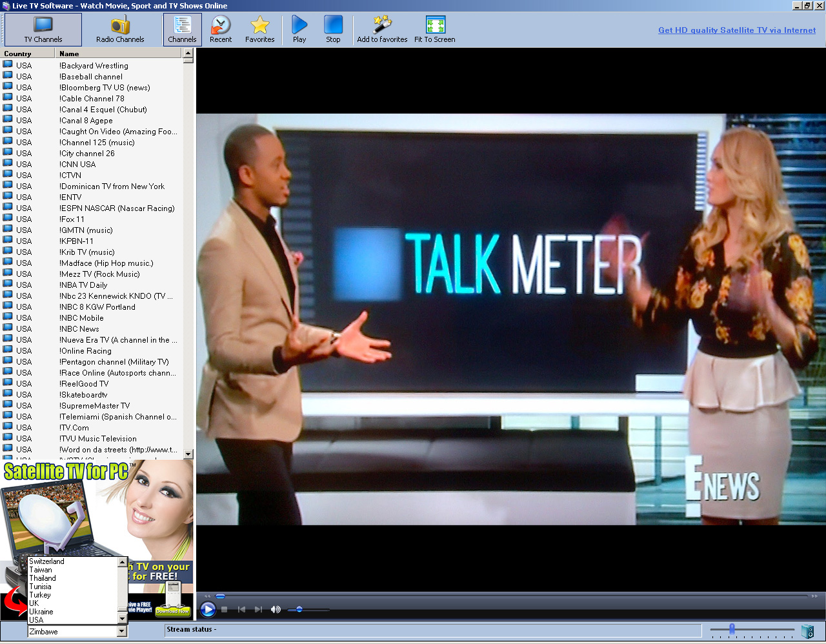Click the TV icon beside !City channel 26
Viewport: 826px width, 644px height.
tap(8, 153)
